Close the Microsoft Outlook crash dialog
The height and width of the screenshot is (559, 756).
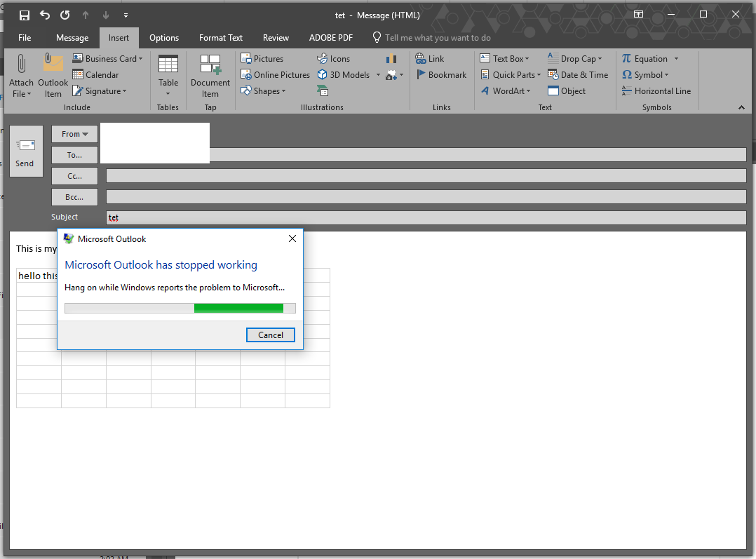292,238
